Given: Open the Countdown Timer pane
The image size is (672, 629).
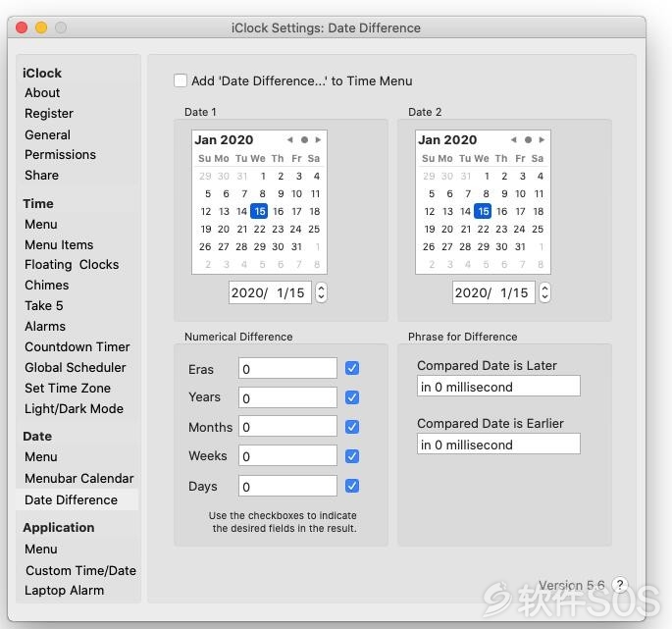Looking at the screenshot, I should click(x=78, y=346).
